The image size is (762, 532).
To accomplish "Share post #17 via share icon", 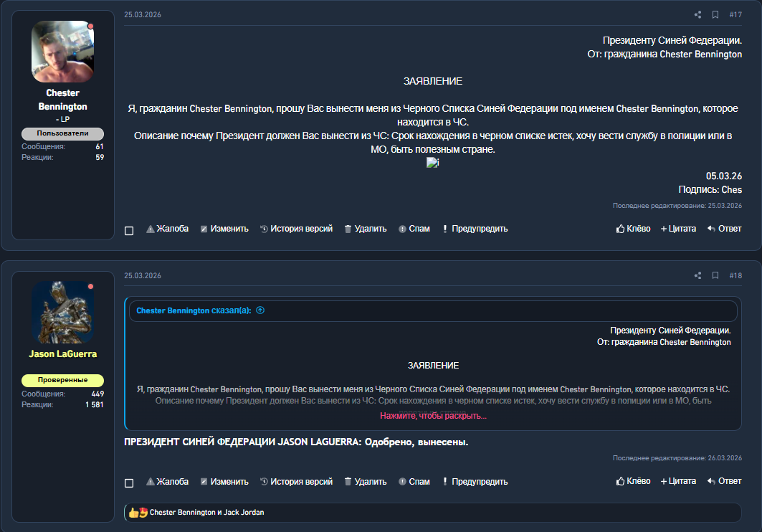I will click(x=698, y=14).
